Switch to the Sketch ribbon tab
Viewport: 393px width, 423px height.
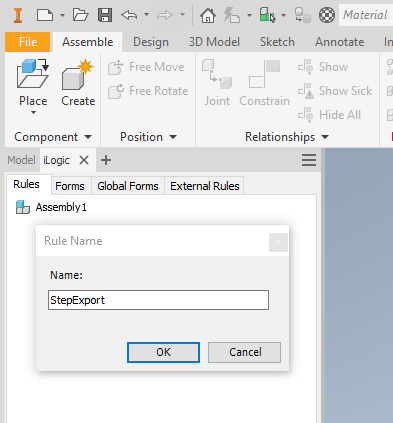[277, 42]
